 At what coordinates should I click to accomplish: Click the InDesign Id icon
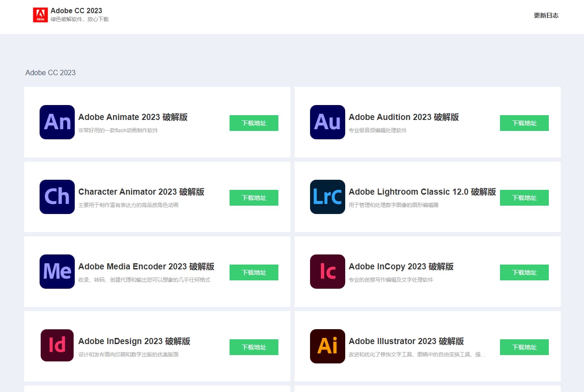[x=57, y=345]
